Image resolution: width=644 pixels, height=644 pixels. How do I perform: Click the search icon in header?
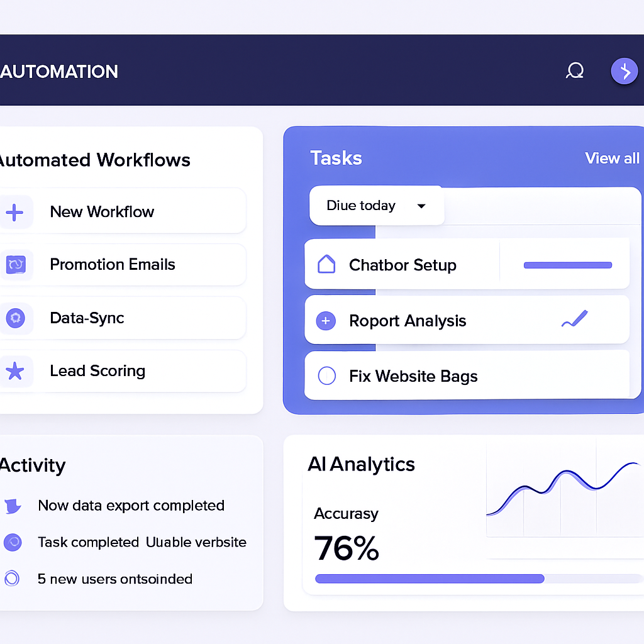click(574, 71)
